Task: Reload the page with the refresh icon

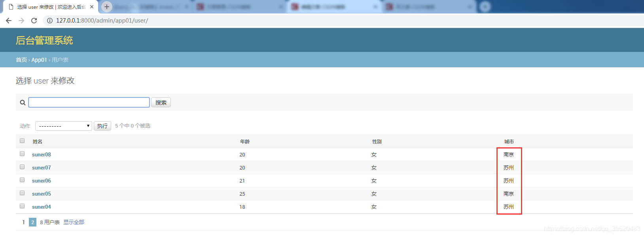Action: (x=34, y=21)
